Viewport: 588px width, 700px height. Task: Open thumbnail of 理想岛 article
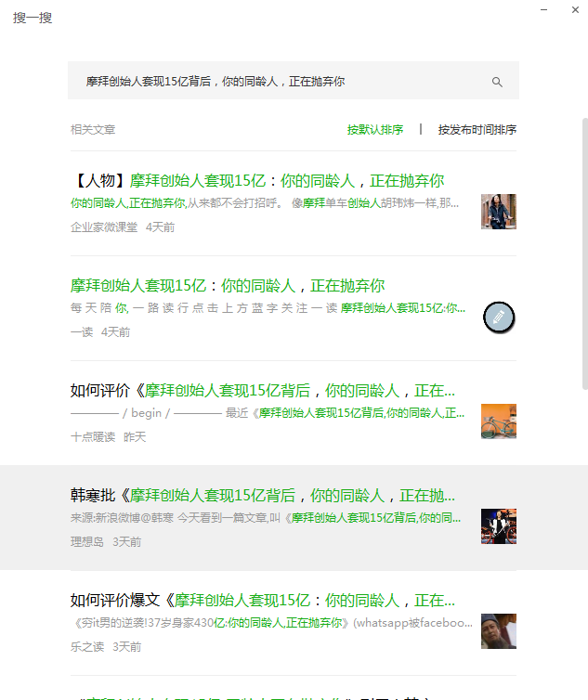[499, 526]
